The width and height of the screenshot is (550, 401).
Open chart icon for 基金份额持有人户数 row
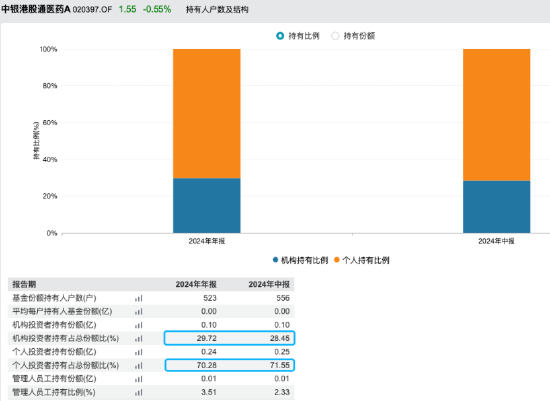point(139,299)
